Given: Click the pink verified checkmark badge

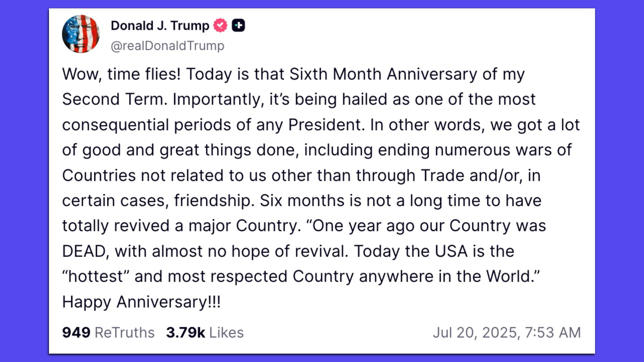Looking at the screenshot, I should (220, 24).
